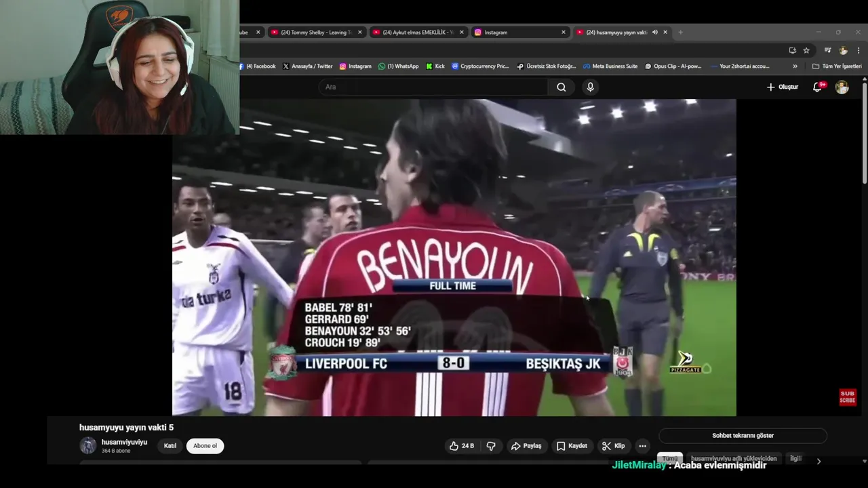
Task: Dislike the video with thumbs-down icon
Action: click(491, 446)
